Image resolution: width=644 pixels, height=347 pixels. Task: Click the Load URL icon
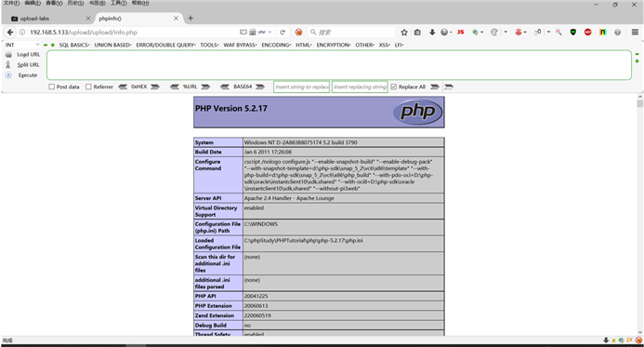8,54
